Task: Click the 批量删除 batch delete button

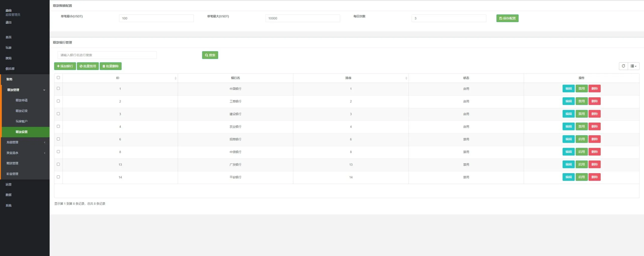Action: point(111,66)
